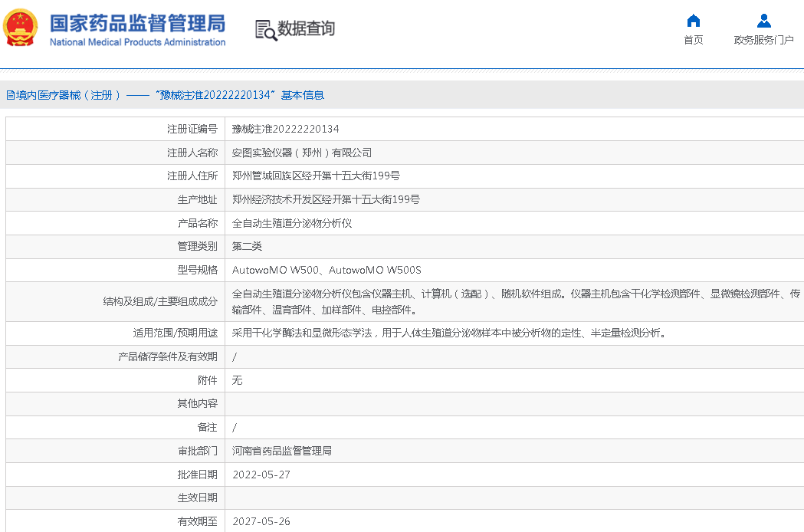Click the intended use text starting 采用干化学酶法
The image size is (804, 532).
tap(449, 333)
